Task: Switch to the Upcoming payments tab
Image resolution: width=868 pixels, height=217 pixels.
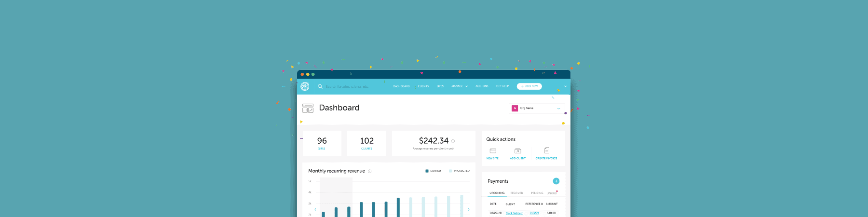Action: (x=497, y=193)
